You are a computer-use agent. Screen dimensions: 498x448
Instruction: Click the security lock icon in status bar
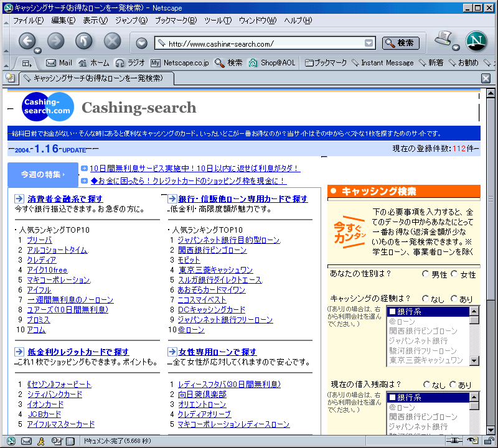click(x=489, y=441)
